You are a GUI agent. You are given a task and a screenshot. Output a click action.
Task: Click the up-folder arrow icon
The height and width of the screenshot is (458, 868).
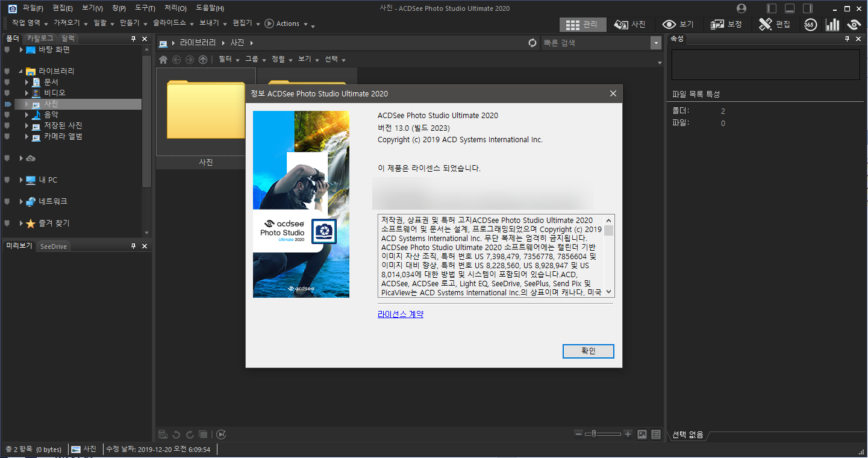203,59
